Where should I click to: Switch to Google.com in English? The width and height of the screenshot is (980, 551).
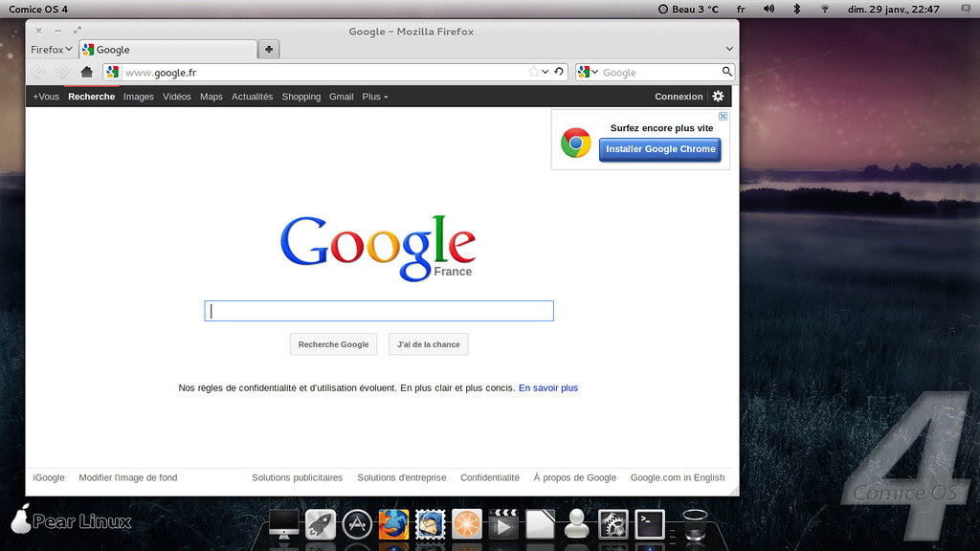coord(678,477)
